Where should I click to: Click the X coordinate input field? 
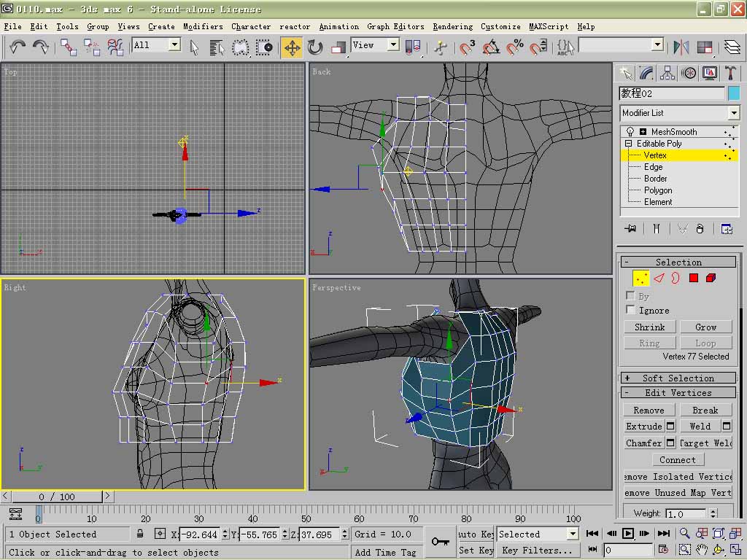200,534
